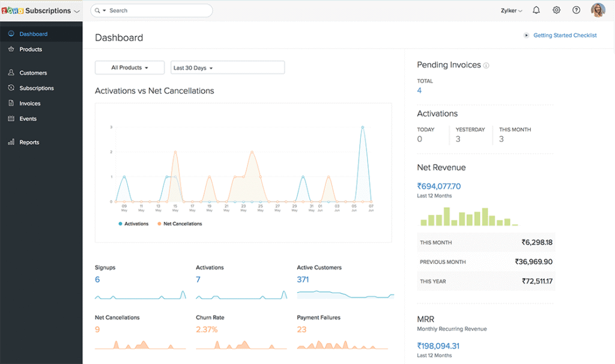Expand the Zylker organization dropdown
Screen dimensions: 615x364
[510, 10]
